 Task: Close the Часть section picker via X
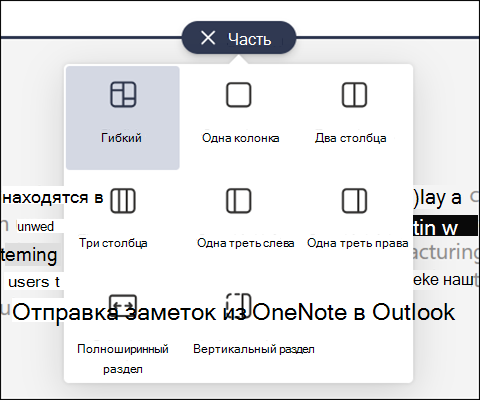click(208, 38)
